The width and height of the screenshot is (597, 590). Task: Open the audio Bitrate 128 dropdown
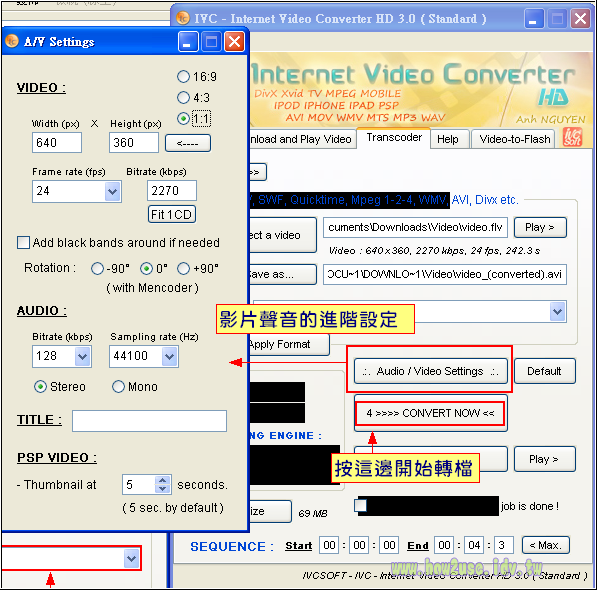point(83,357)
